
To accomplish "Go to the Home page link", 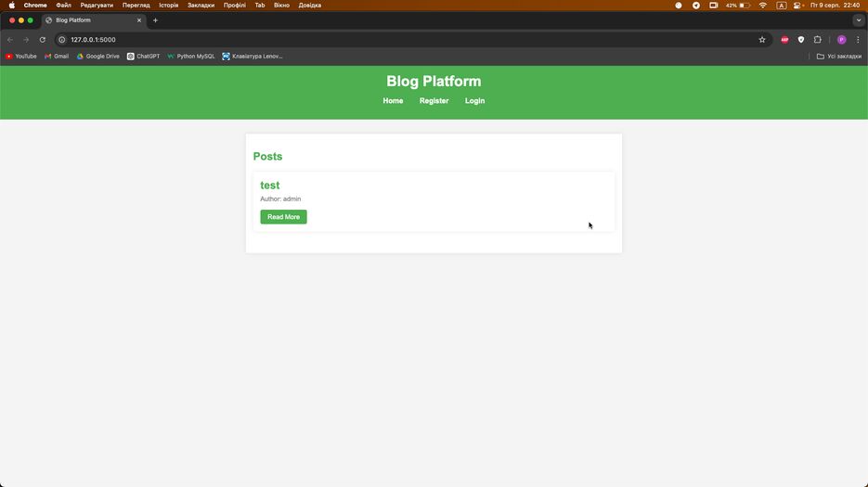I will pyautogui.click(x=393, y=101).
